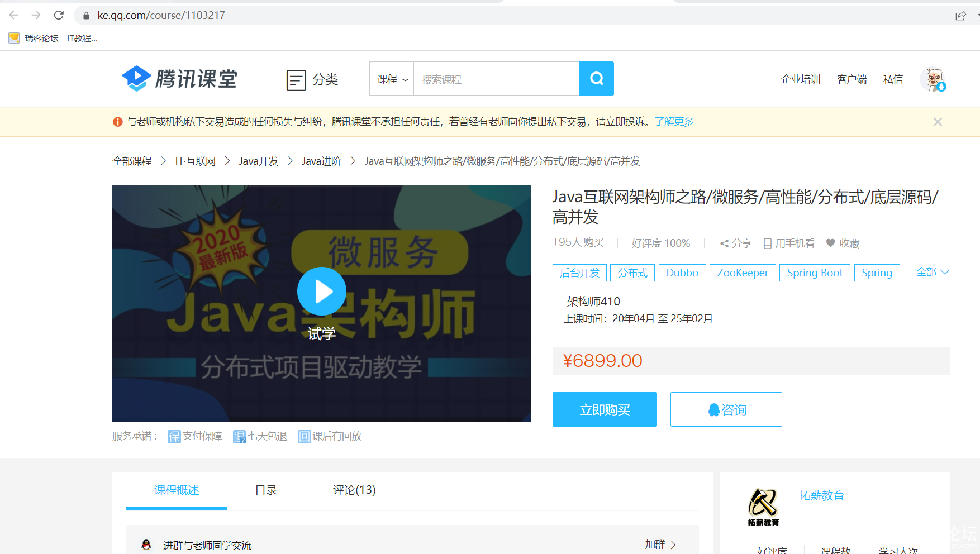Click the share page icon in address bar
This screenshot has width=980, height=554.
tap(960, 16)
